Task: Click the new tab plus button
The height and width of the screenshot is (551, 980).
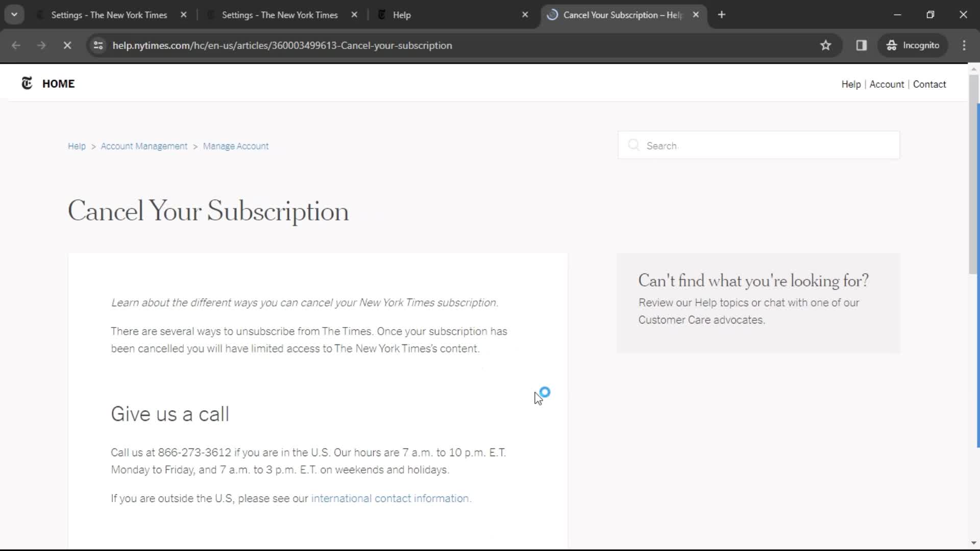Action: tap(722, 15)
